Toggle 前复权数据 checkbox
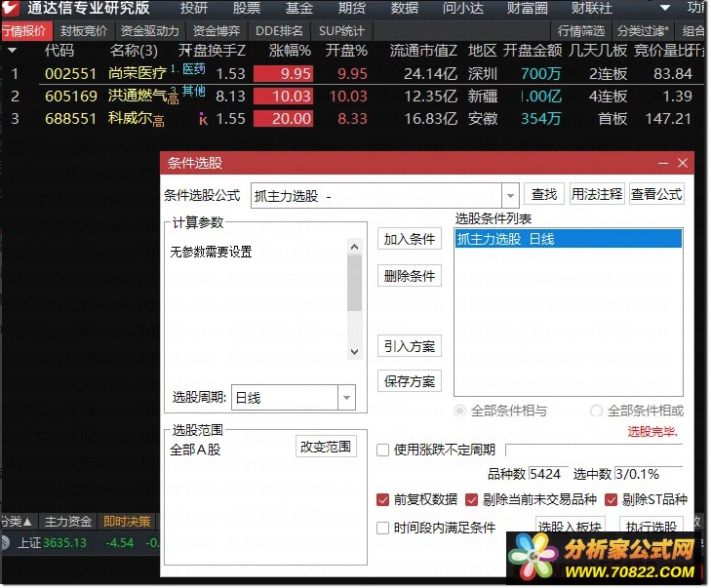Image resolution: width=711 pixels, height=588 pixels. coord(382,499)
